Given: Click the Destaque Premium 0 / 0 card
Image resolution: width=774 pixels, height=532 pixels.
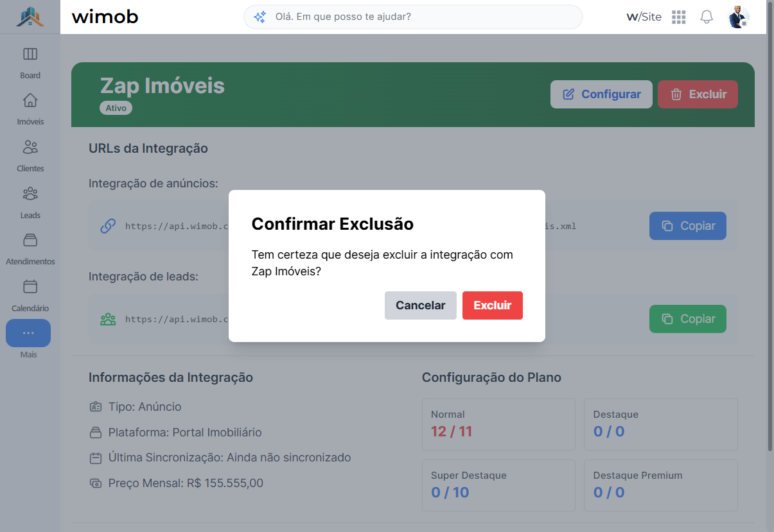Looking at the screenshot, I should coord(660,485).
